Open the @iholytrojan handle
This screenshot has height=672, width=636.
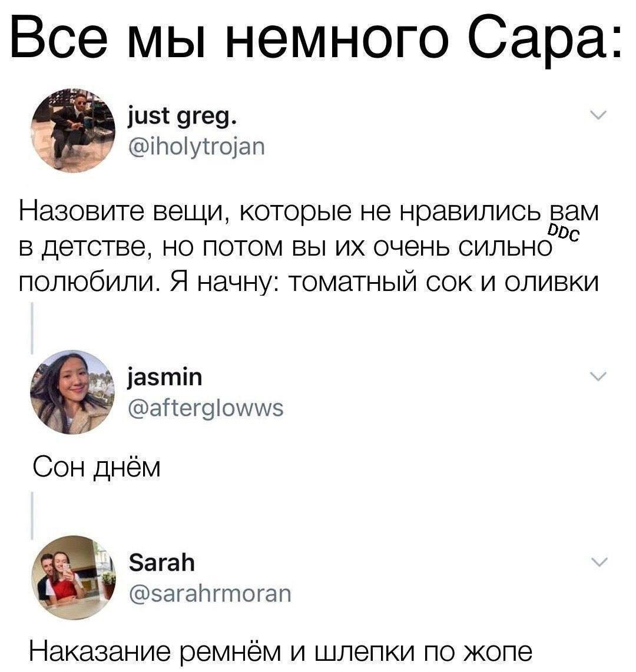197,147
